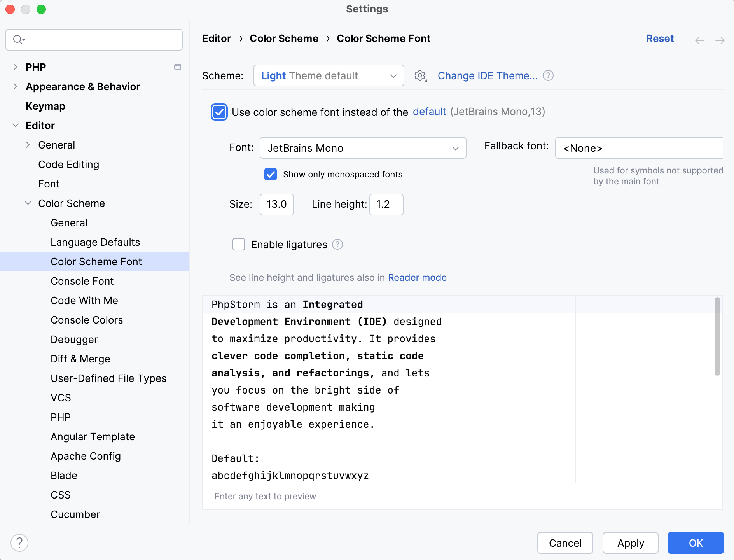Disable Show only monospaced fonts

click(271, 175)
